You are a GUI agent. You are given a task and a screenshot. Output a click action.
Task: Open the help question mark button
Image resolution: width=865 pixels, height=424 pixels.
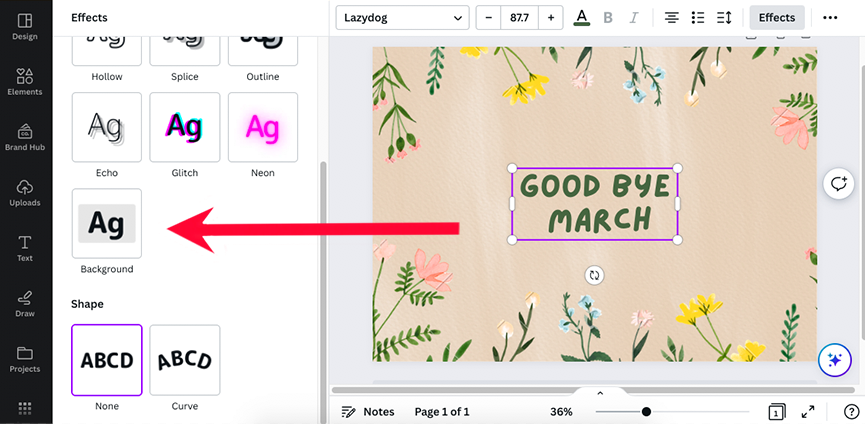tap(851, 412)
